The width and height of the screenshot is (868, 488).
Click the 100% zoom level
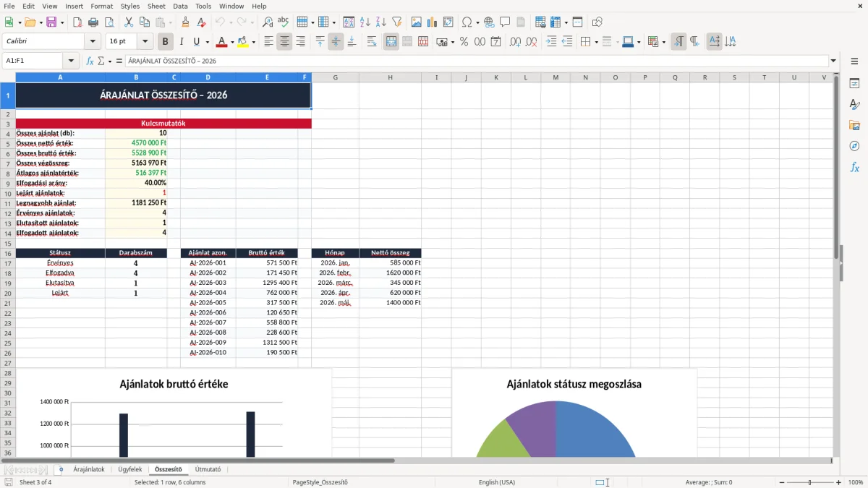[856, 482]
